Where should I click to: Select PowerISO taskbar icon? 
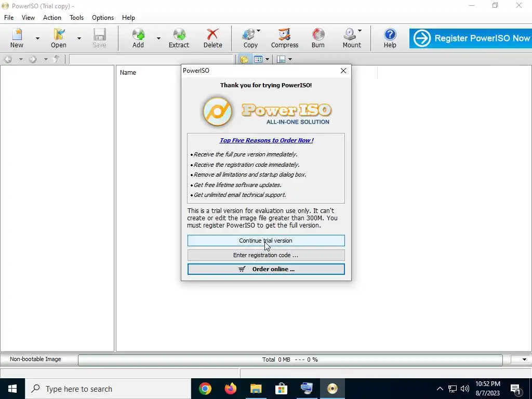pyautogui.click(x=332, y=389)
